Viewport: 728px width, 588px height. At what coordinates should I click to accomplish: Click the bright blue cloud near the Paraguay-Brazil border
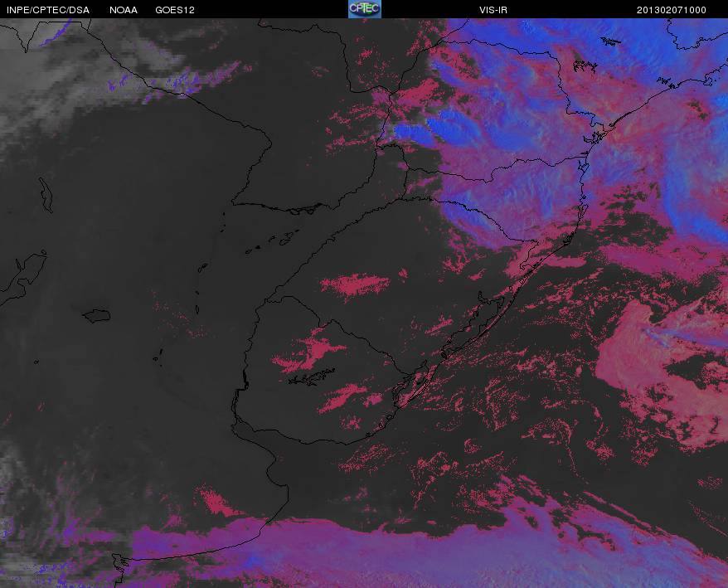(x=413, y=134)
